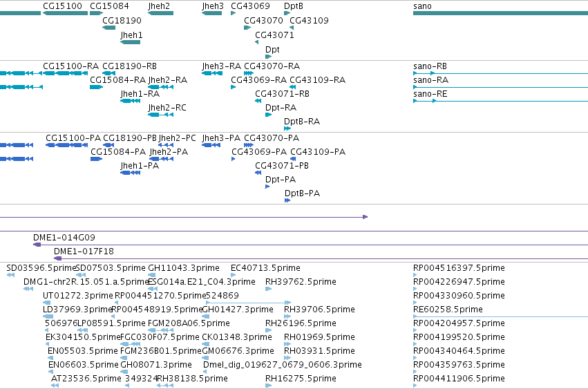Click the CG15084 gene label
588x389 pixels.
pyautogui.click(x=109, y=6)
